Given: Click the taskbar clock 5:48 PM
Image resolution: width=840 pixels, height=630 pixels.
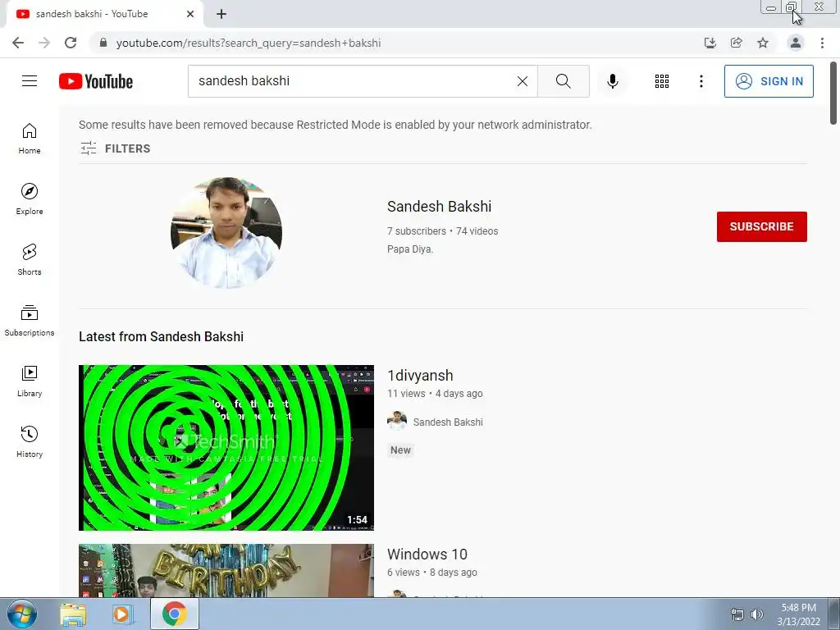Looking at the screenshot, I should tap(798, 608).
